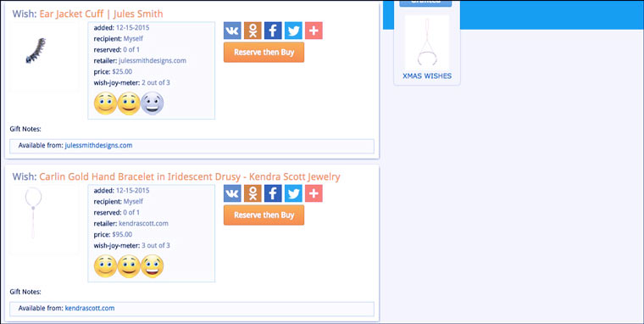Select Carlin Bracelet recipient Myself

(133, 202)
